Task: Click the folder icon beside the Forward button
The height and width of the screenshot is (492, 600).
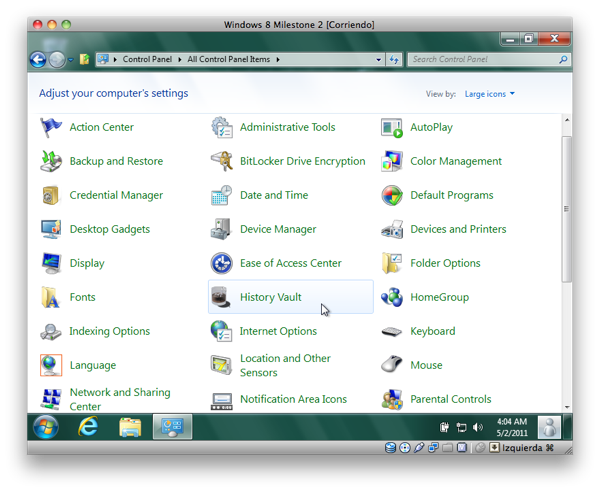Action: click(x=84, y=59)
